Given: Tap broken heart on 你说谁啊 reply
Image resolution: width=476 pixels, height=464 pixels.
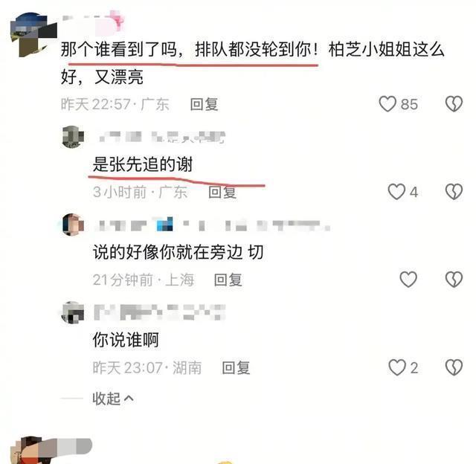Looking at the screenshot, I should [454, 367].
